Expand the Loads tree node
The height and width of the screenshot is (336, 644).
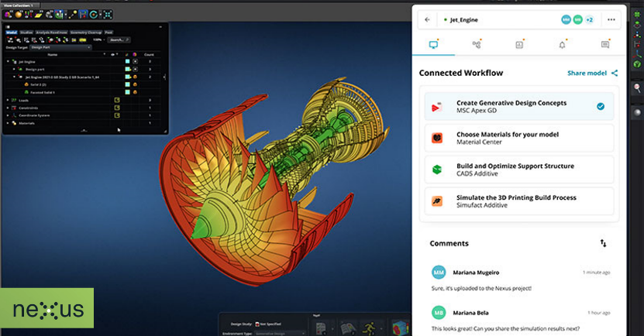pyautogui.click(x=8, y=100)
